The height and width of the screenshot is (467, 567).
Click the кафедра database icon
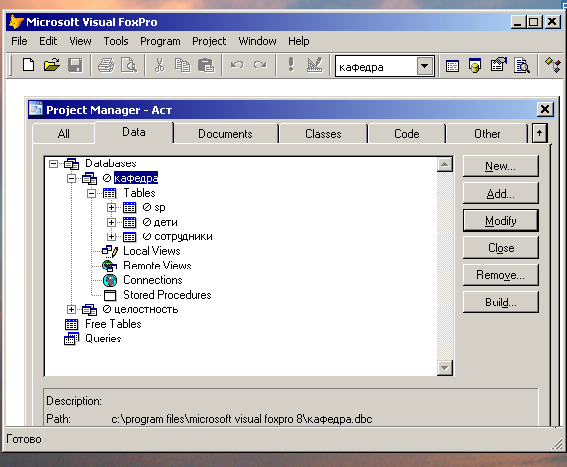(90, 178)
